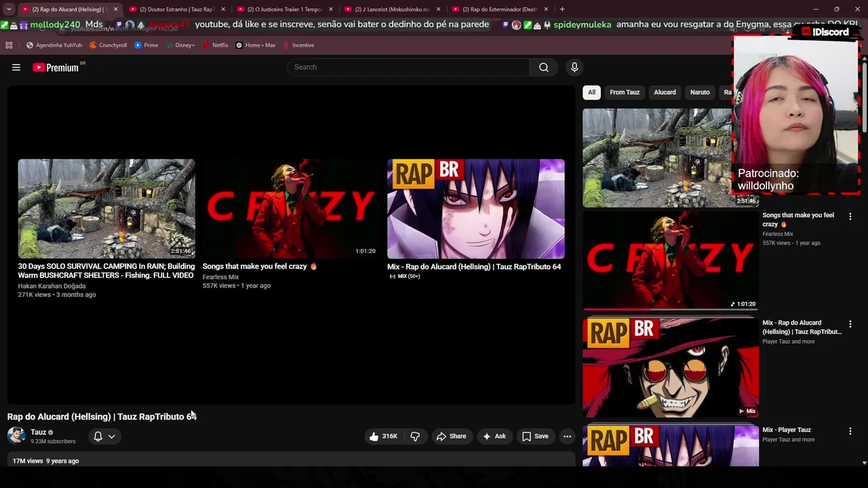Save the video to a playlist
The height and width of the screenshot is (488, 868).
[x=535, y=436]
